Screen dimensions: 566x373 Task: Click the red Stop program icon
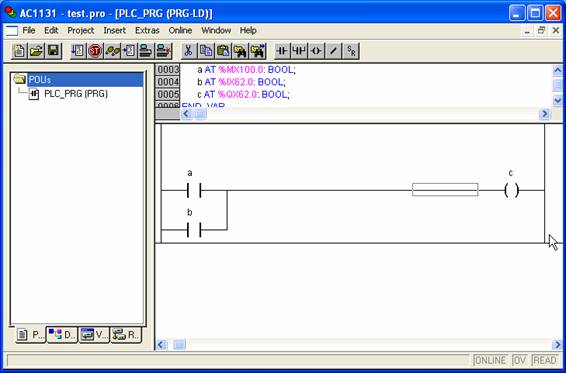95,51
